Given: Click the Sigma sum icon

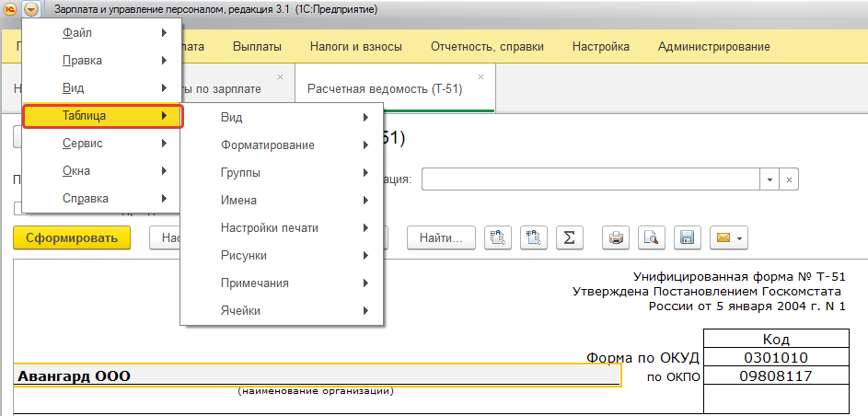Looking at the screenshot, I should [x=569, y=237].
